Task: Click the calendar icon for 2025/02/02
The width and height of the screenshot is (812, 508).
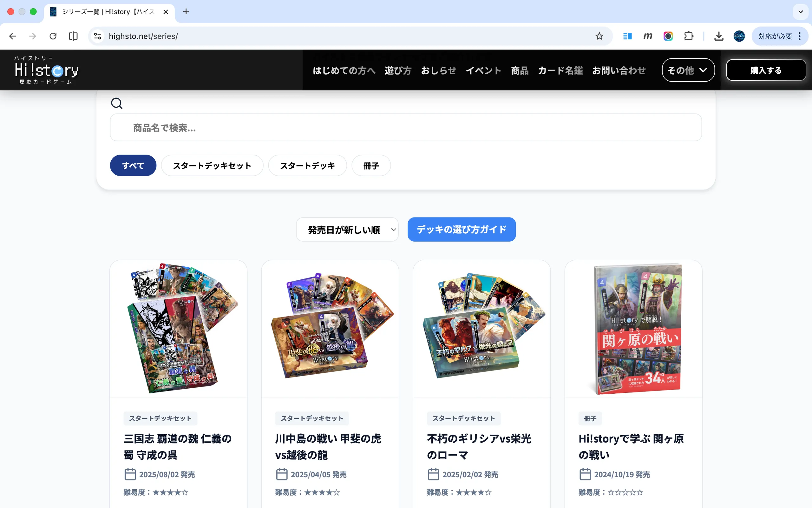Action: click(433, 474)
